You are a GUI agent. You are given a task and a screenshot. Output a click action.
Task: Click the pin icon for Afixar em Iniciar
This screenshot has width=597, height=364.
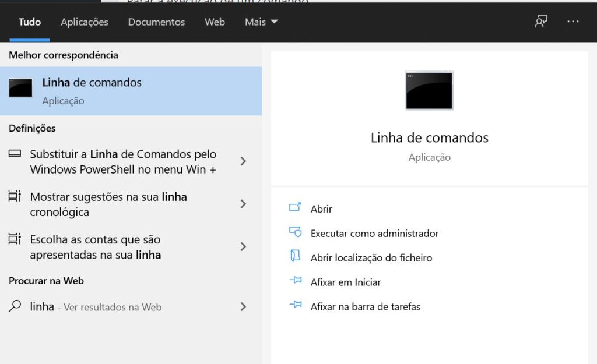(x=295, y=281)
